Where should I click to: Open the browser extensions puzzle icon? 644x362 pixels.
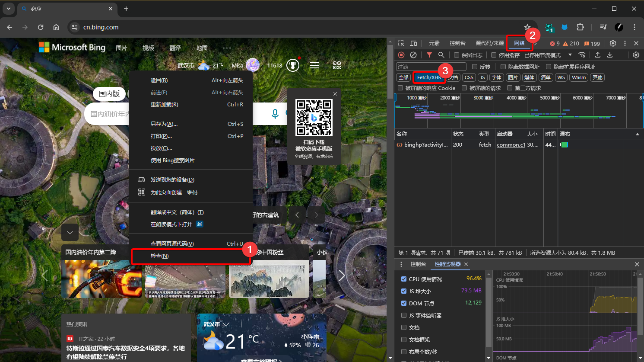pyautogui.click(x=580, y=27)
